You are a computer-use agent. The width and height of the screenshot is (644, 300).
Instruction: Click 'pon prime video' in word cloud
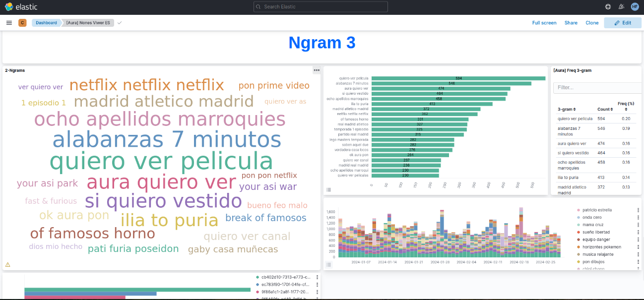pos(274,85)
